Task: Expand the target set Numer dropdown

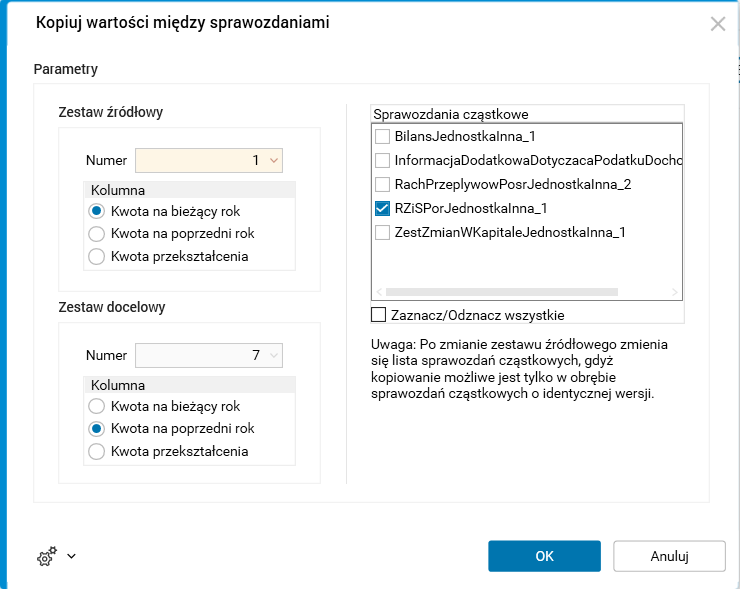Action: click(275, 355)
